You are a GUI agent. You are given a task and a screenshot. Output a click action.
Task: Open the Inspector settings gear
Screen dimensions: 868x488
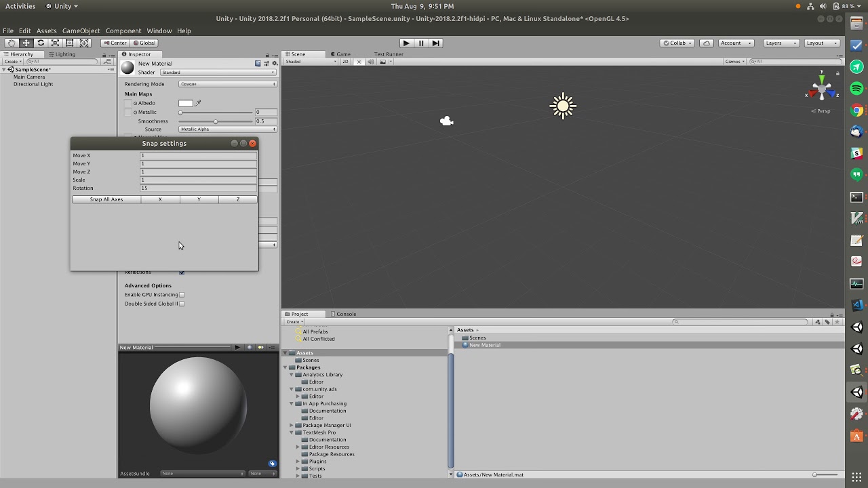pyautogui.click(x=275, y=63)
